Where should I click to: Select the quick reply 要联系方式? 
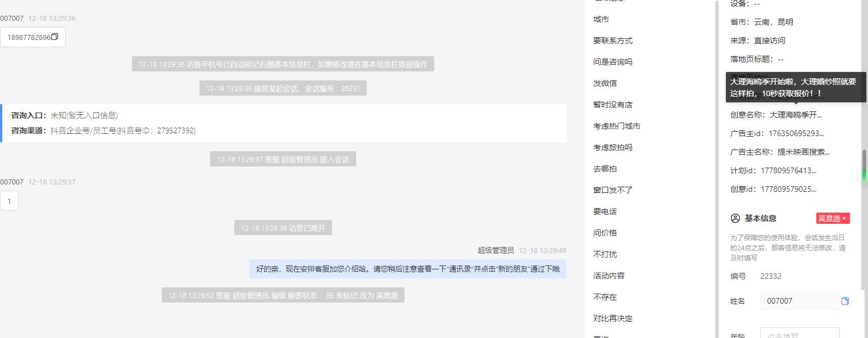point(613,40)
